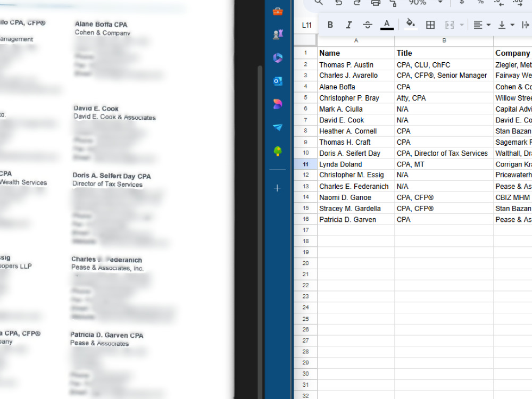Viewport: 532px width, 399px height.
Task: Select the Paint format roller icon
Action: [393, 3]
